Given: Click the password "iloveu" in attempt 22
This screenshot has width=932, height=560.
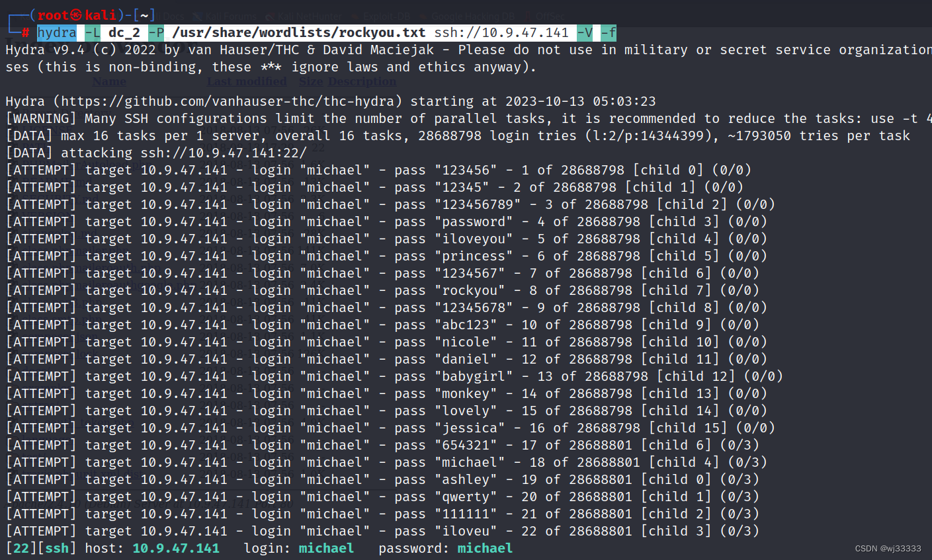Looking at the screenshot, I should pyautogui.click(x=466, y=531).
